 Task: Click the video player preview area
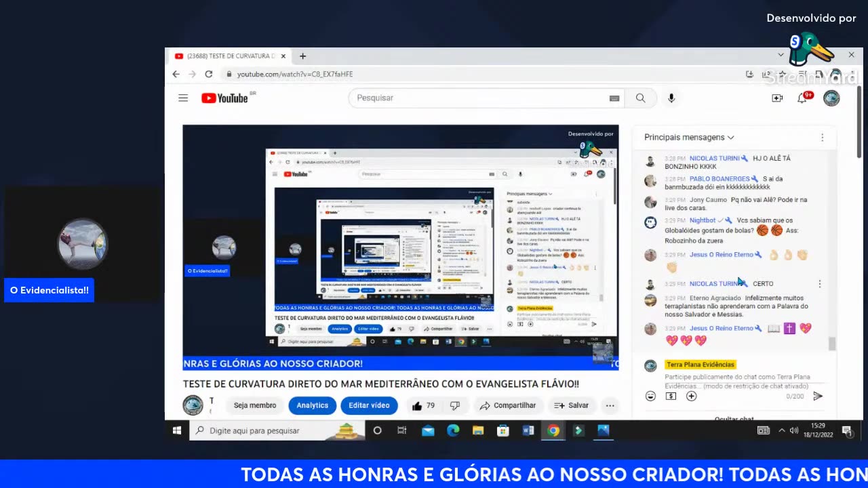click(401, 247)
